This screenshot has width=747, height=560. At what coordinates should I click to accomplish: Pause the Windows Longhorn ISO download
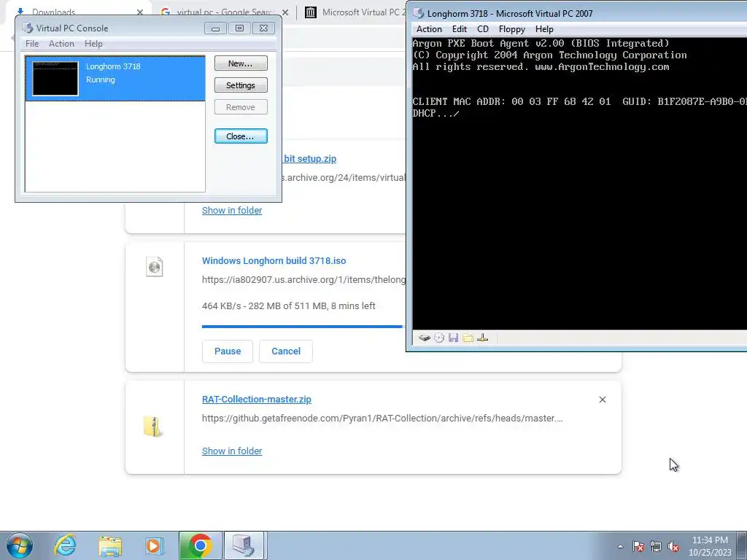click(x=228, y=351)
